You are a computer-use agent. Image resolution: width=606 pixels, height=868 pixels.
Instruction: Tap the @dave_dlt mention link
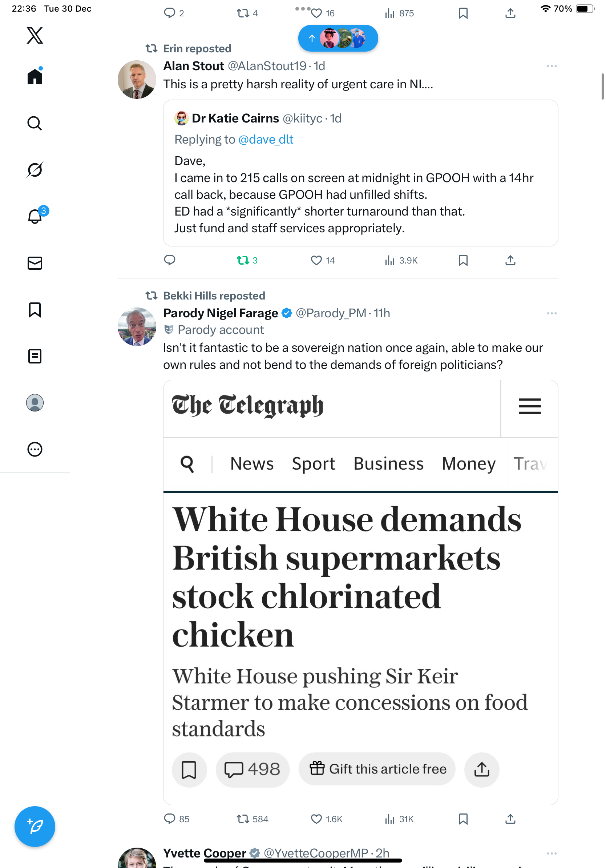click(266, 140)
